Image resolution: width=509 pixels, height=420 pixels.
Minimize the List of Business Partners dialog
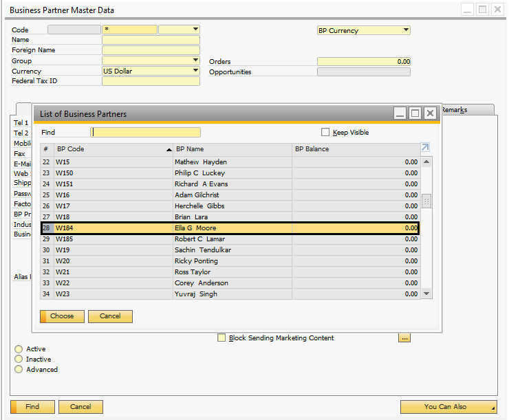coord(400,113)
